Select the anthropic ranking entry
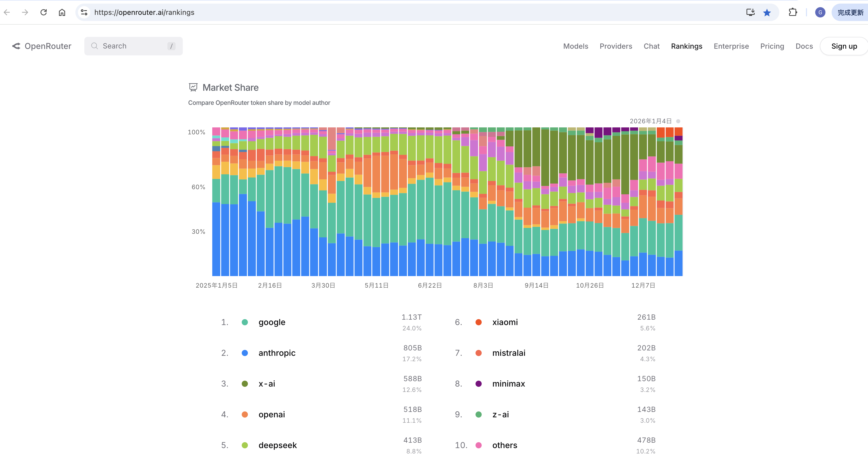 coord(277,353)
